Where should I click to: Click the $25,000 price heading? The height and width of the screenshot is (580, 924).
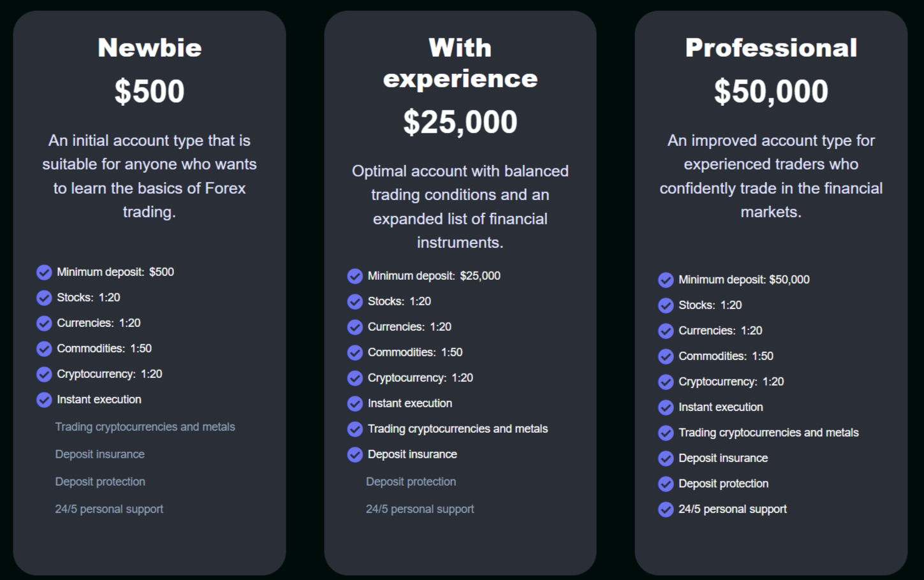[x=460, y=122]
